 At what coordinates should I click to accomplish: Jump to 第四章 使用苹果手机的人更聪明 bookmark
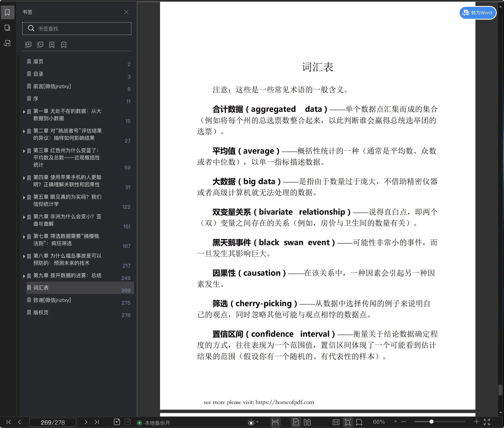(x=67, y=181)
